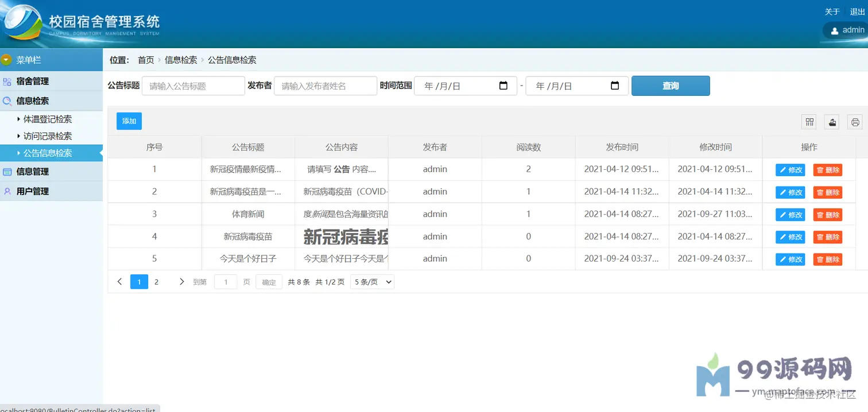Viewport: 868px width, 412px height.
Task: Click the 菜单栏 collapse arrow icon
Action: coord(6,60)
